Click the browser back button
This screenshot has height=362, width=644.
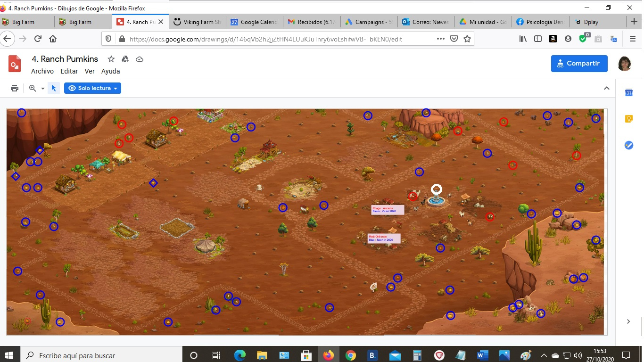point(7,39)
